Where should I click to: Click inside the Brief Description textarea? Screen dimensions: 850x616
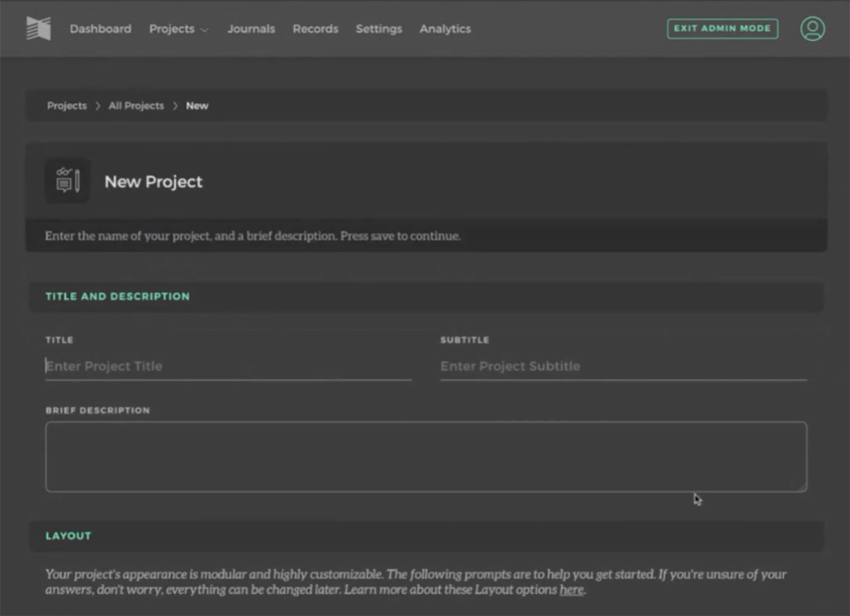pyautogui.click(x=426, y=457)
